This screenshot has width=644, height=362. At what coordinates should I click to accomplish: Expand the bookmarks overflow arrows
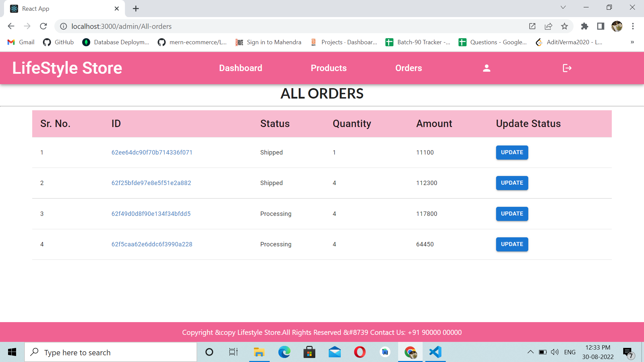[x=632, y=42]
